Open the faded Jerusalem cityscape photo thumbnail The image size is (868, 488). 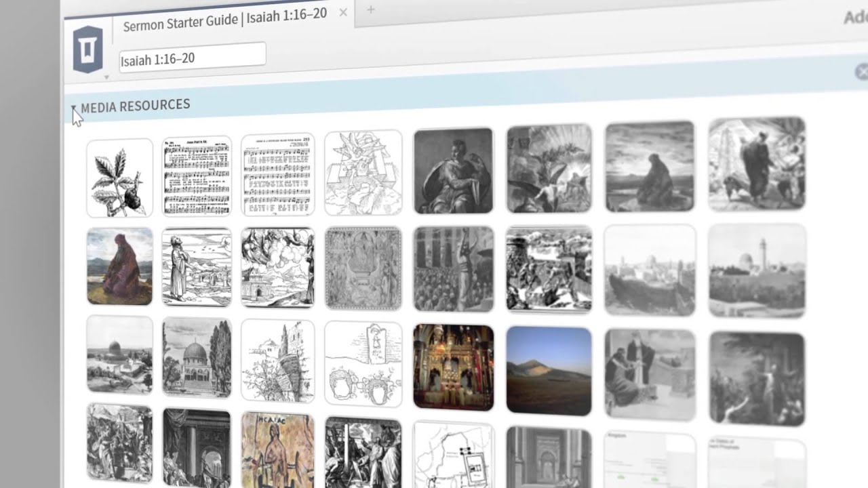pyautogui.click(x=650, y=270)
